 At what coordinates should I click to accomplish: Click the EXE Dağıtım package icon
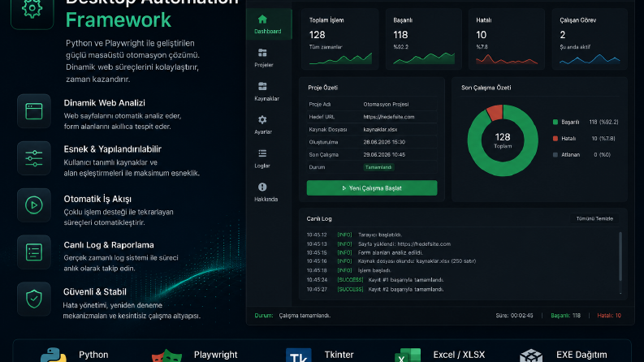(x=531, y=356)
